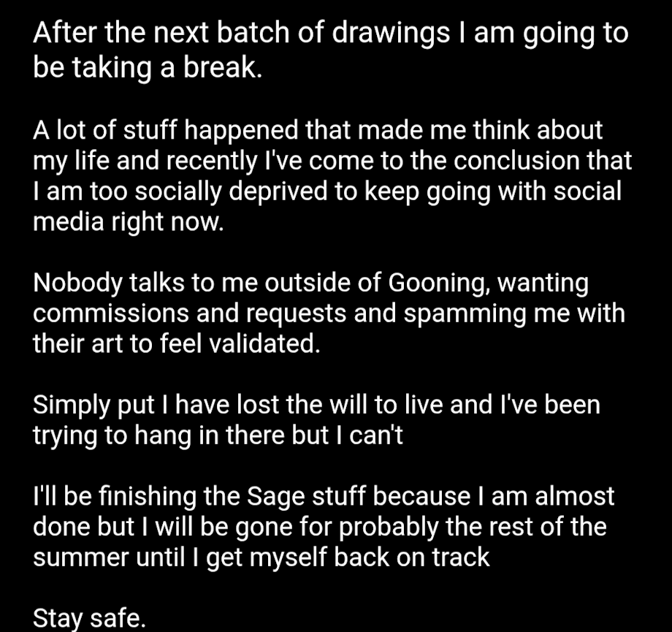This screenshot has height=632, width=672.
Task: Click the word "probably"
Action: pyautogui.click(x=389, y=528)
